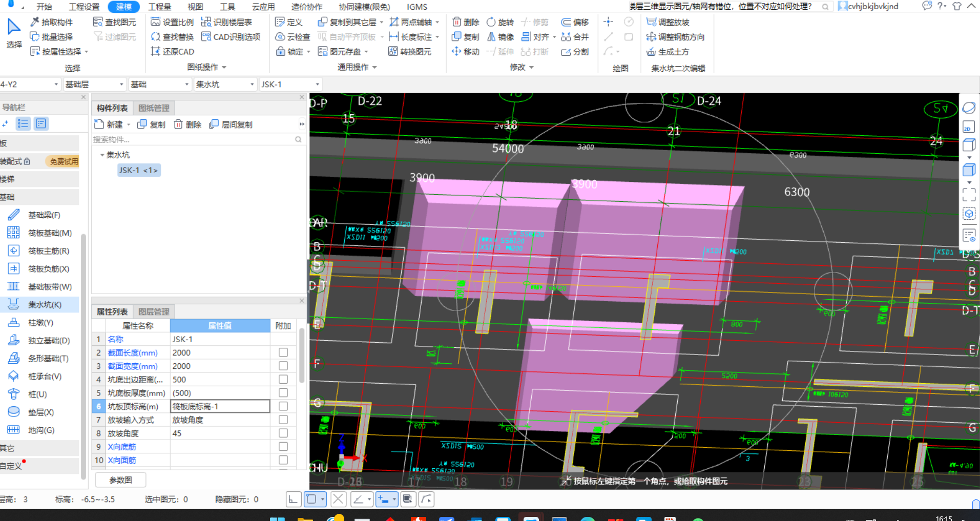Open 查找图元 find element tool
This screenshot has width=980, height=521.
coord(115,22)
